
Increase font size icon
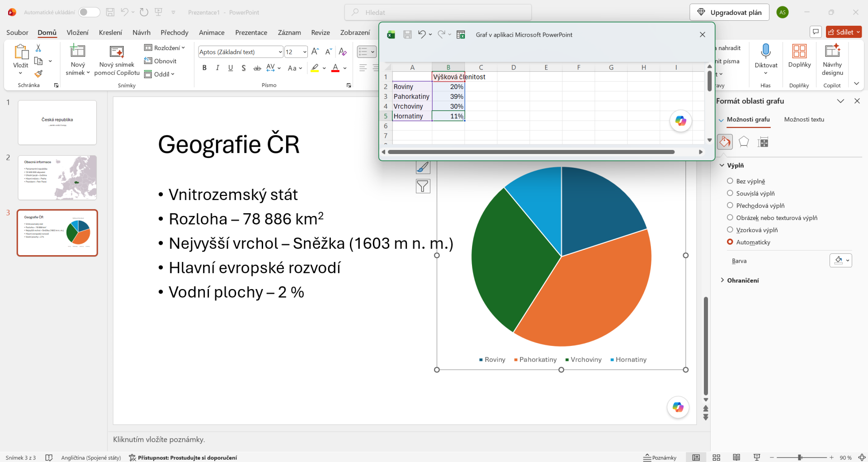(x=315, y=51)
